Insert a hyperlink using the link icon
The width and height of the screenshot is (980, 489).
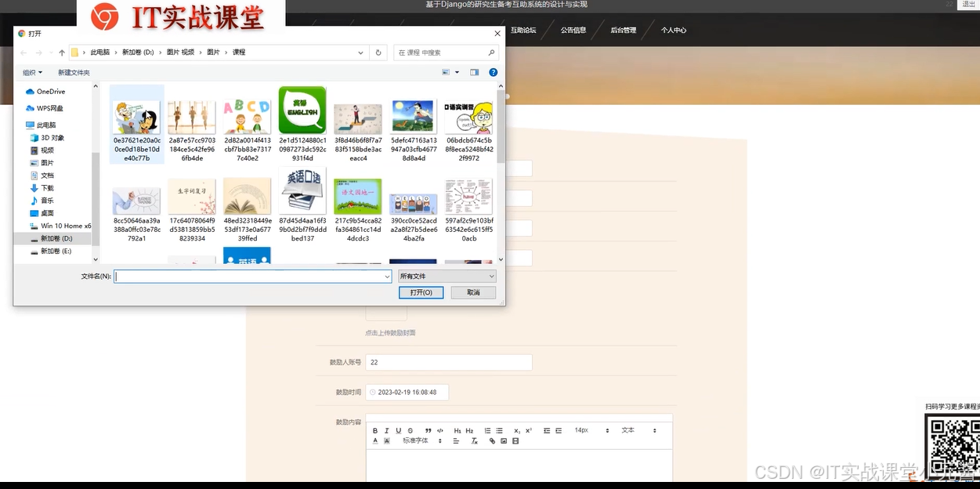tap(491, 440)
